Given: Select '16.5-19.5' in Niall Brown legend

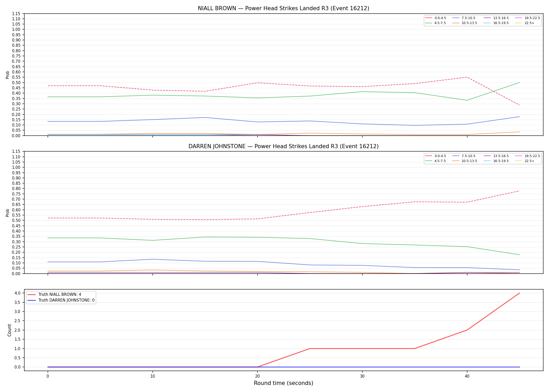Looking at the screenshot, I should 496,23.
